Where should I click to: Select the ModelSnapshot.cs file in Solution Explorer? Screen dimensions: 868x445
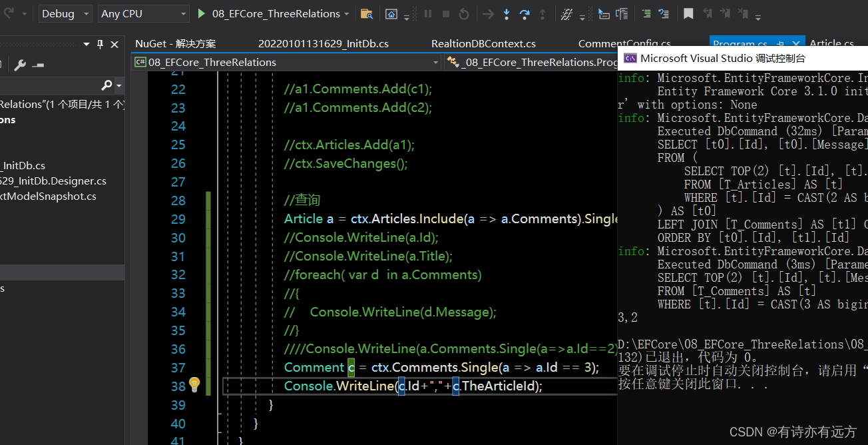48,197
